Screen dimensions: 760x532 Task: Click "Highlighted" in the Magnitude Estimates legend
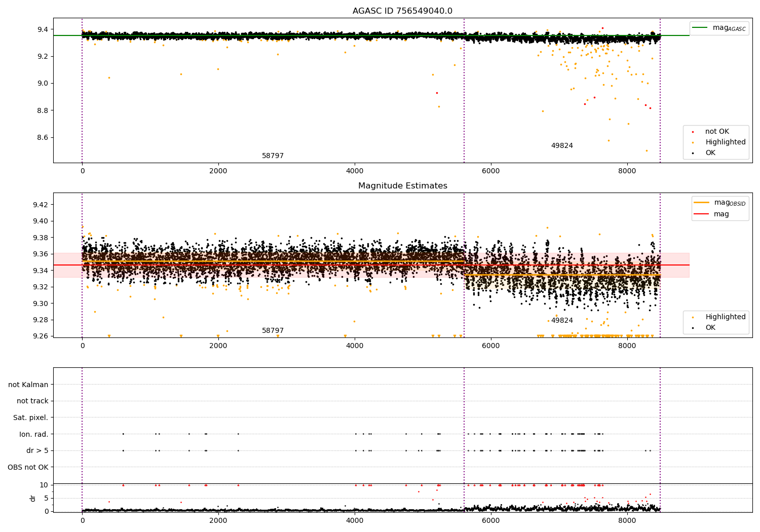click(x=726, y=317)
